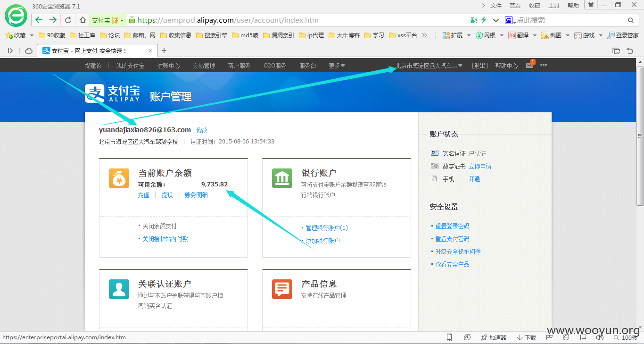The width and height of the screenshot is (644, 344).
Task: Click the 提现 withdraw link
Action: (x=167, y=195)
